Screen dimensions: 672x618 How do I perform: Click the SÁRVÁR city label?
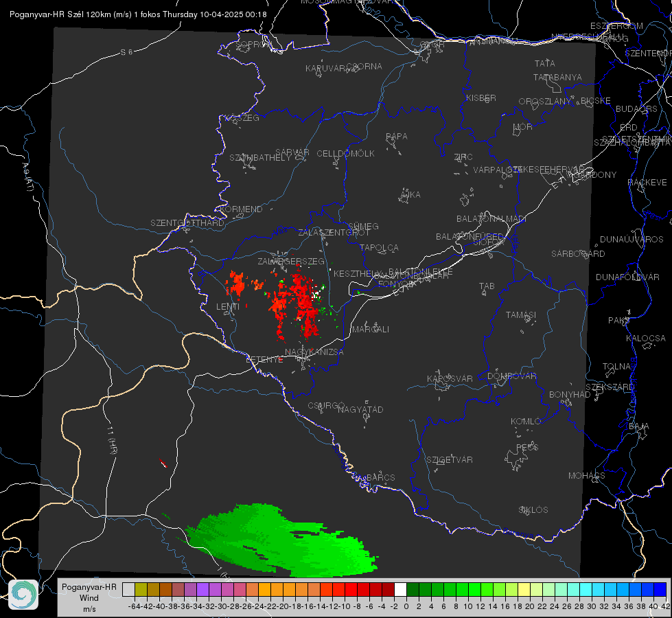(292, 152)
